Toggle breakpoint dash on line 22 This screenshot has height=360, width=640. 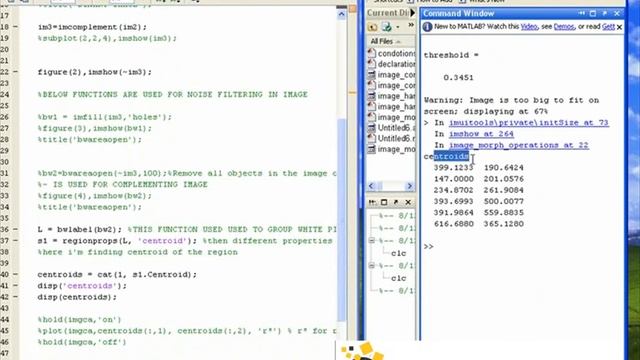[x=15, y=72]
